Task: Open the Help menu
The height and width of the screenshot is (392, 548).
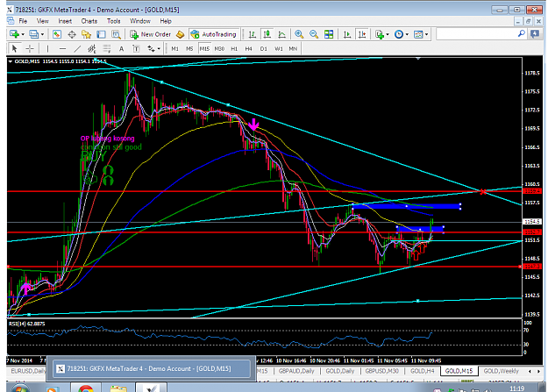Action: point(166,21)
